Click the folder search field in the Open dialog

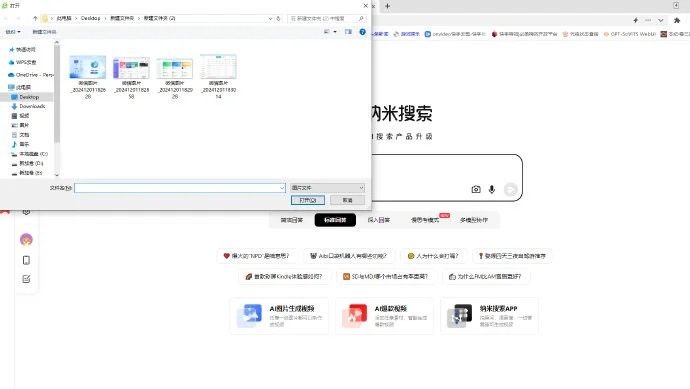pyautogui.click(x=327, y=18)
